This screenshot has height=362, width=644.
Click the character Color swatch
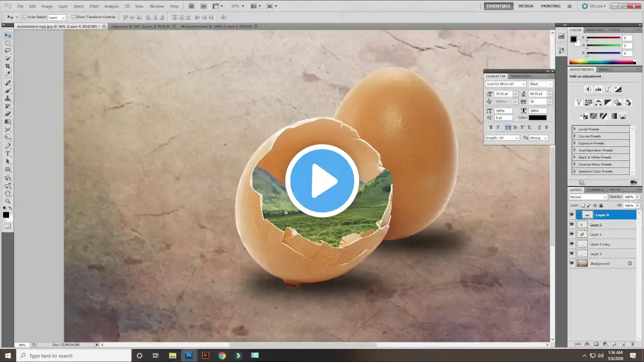(x=537, y=118)
